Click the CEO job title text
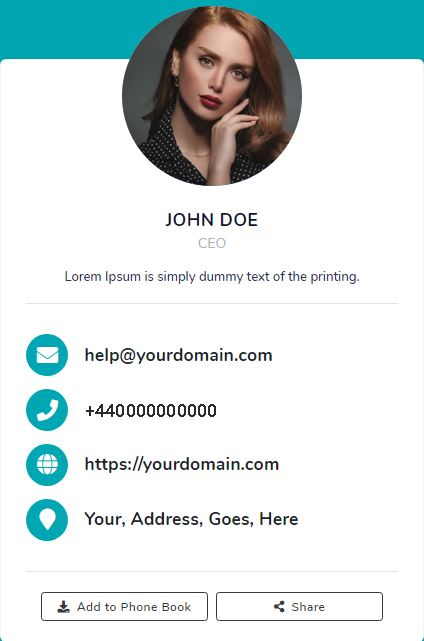Image resolution: width=424 pixels, height=641 pixels. pos(212,243)
